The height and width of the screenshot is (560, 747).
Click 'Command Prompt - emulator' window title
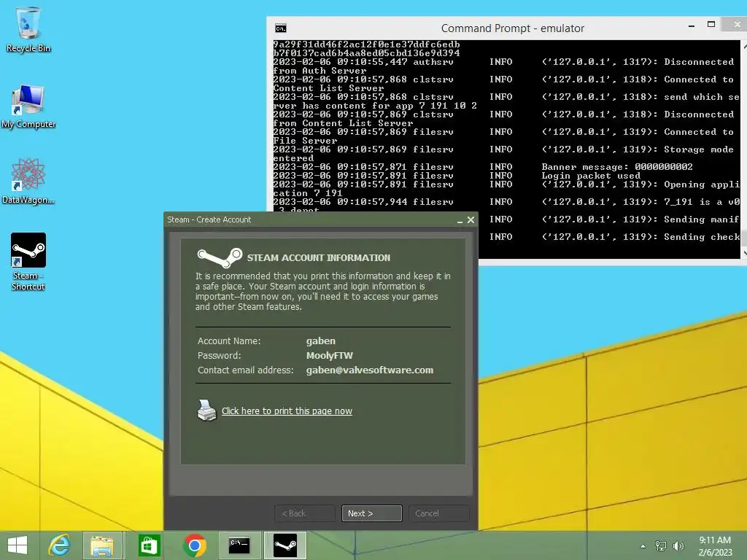(513, 28)
